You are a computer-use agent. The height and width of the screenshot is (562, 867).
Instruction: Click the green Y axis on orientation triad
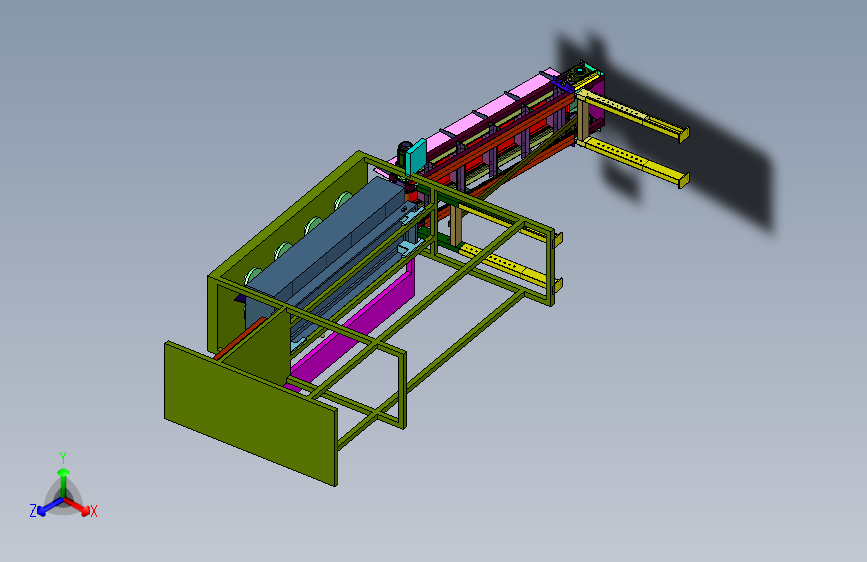(x=64, y=482)
